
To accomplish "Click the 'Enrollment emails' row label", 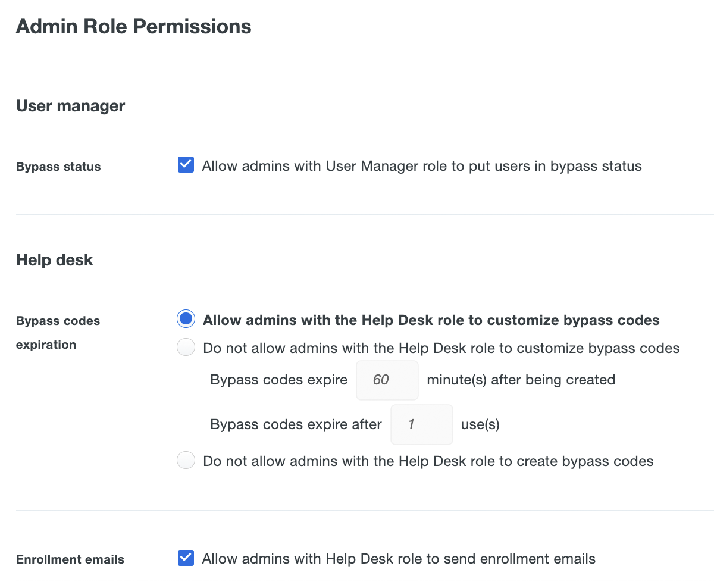I will pyautogui.click(x=70, y=559).
